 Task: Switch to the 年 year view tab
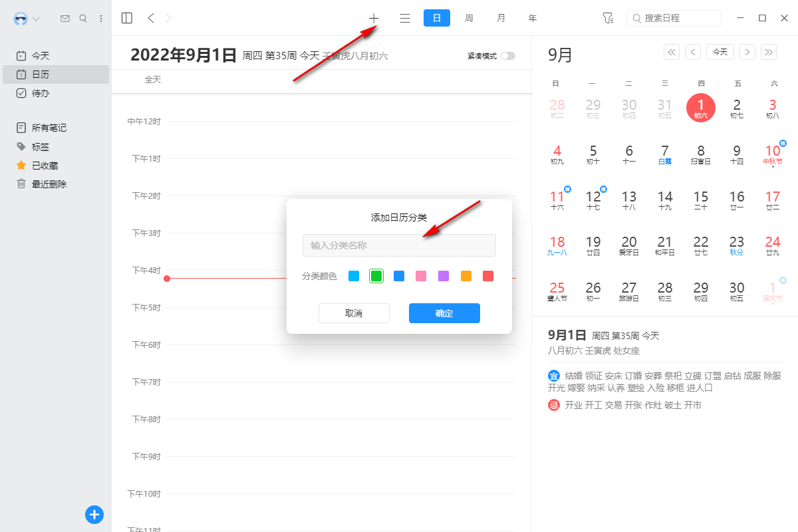[x=533, y=18]
